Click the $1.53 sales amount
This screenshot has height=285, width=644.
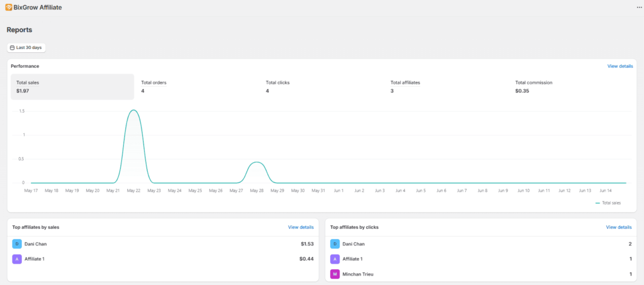point(307,244)
